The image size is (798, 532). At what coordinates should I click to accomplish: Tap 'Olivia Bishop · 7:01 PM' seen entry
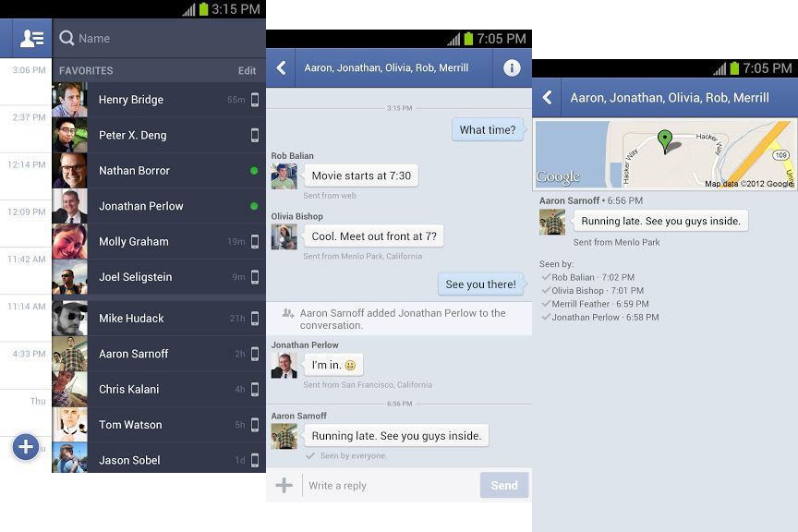(x=593, y=291)
